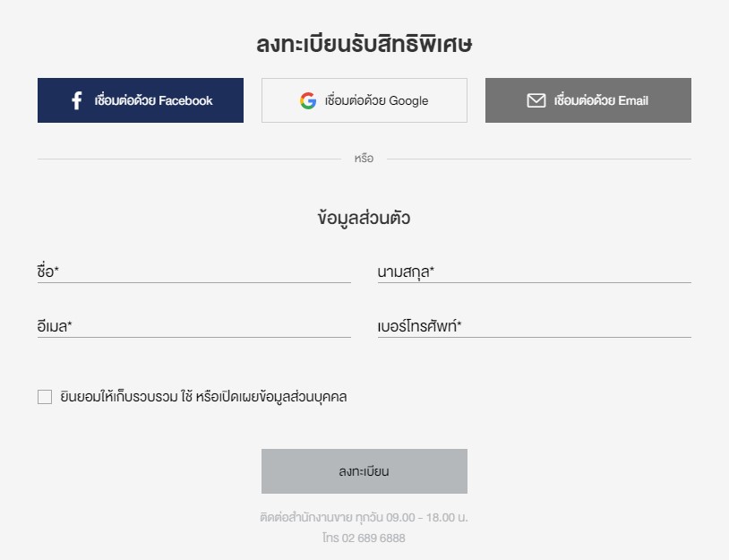Tick the personal data consent checkbox

(x=45, y=397)
